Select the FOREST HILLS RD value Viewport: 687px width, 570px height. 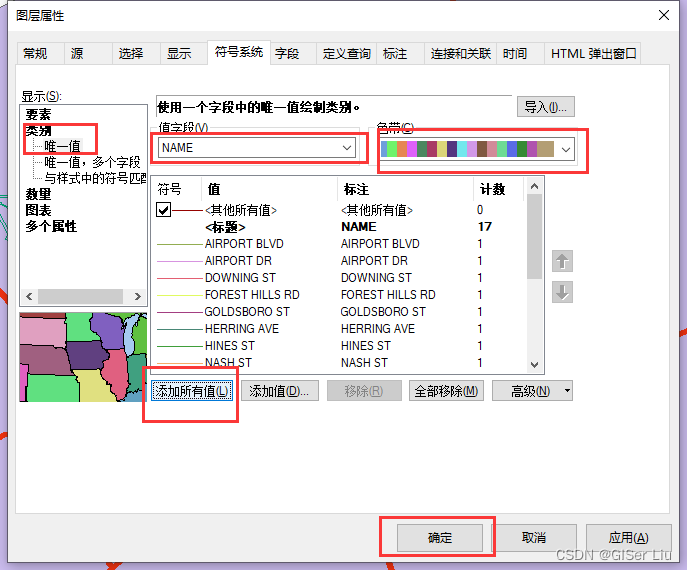click(252, 295)
